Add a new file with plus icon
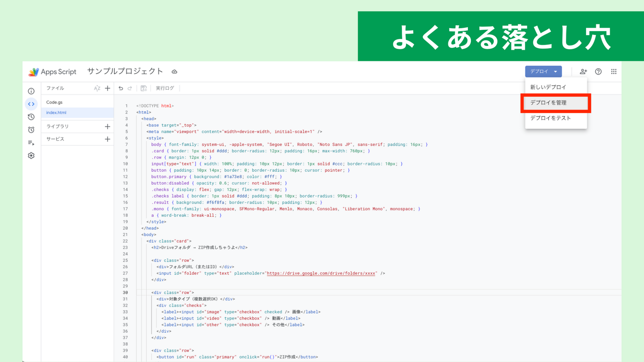The image size is (644, 362). [108, 88]
